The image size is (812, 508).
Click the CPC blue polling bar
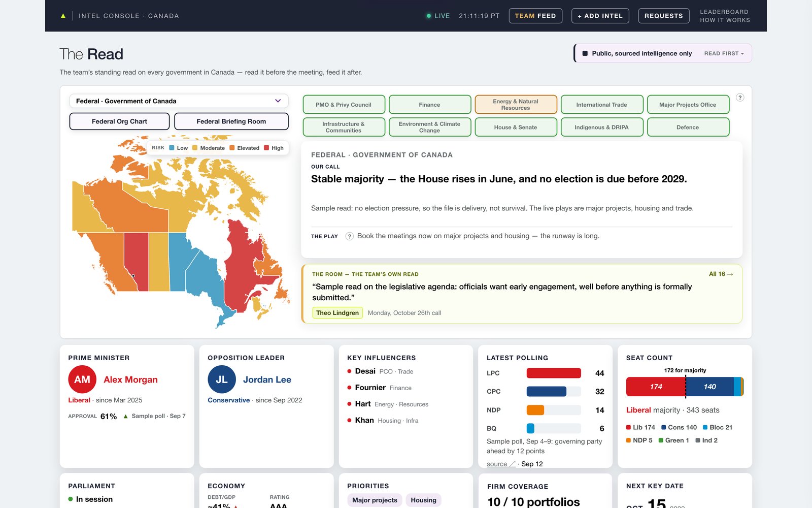tap(547, 391)
